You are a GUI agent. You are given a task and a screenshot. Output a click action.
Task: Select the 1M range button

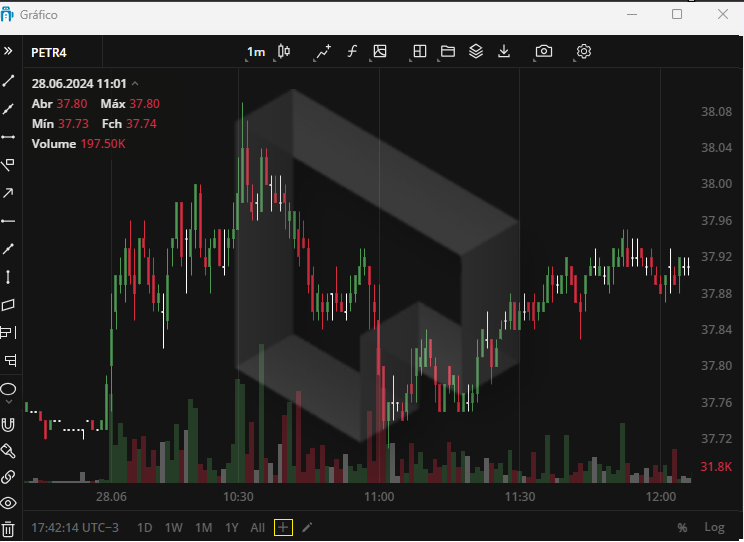pyautogui.click(x=204, y=528)
